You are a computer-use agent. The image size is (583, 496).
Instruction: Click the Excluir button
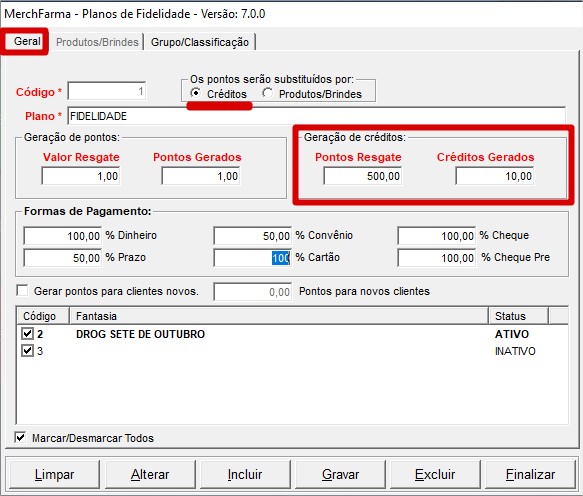[435, 474]
